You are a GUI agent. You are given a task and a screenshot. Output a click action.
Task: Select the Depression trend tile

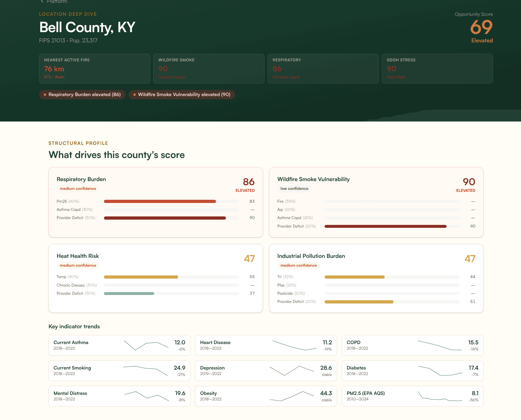pyautogui.click(x=266, y=371)
